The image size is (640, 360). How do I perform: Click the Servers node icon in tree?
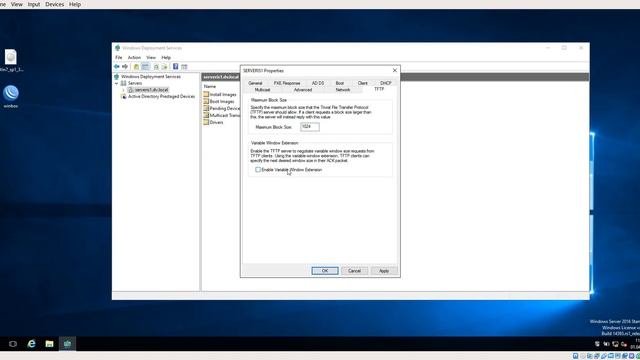(123, 83)
